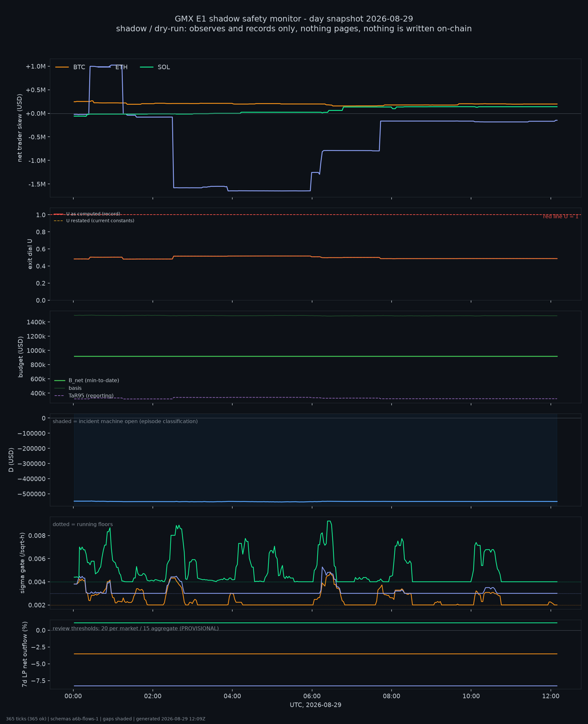Click the '10:00' time tick label
588x724 pixels.
[471, 696]
